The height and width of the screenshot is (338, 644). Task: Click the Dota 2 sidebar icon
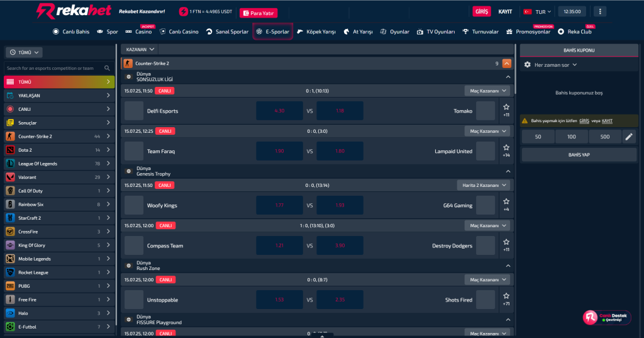(10, 150)
